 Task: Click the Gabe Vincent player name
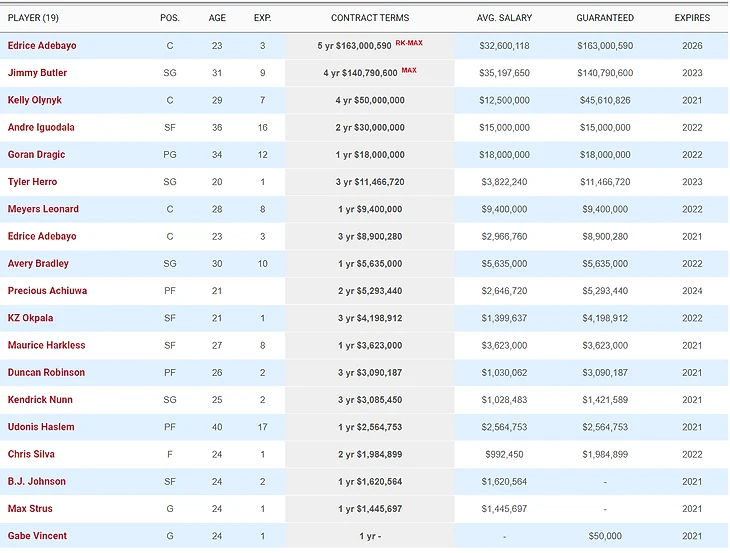pyautogui.click(x=36, y=536)
